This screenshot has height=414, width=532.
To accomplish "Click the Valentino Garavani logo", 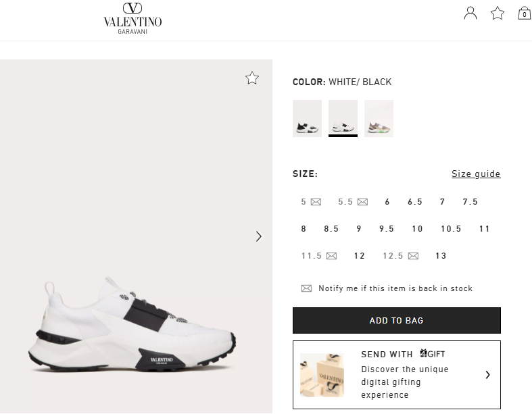I will click(x=132, y=16).
